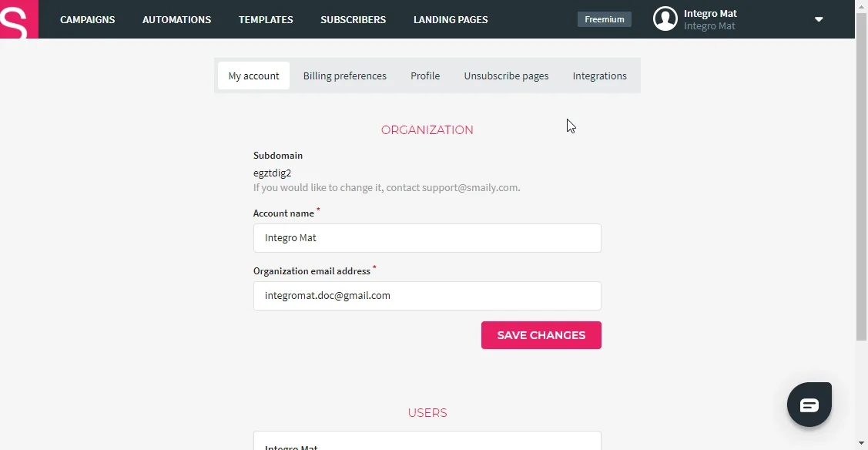
Task: Select the My account tab
Action: pyautogui.click(x=253, y=76)
